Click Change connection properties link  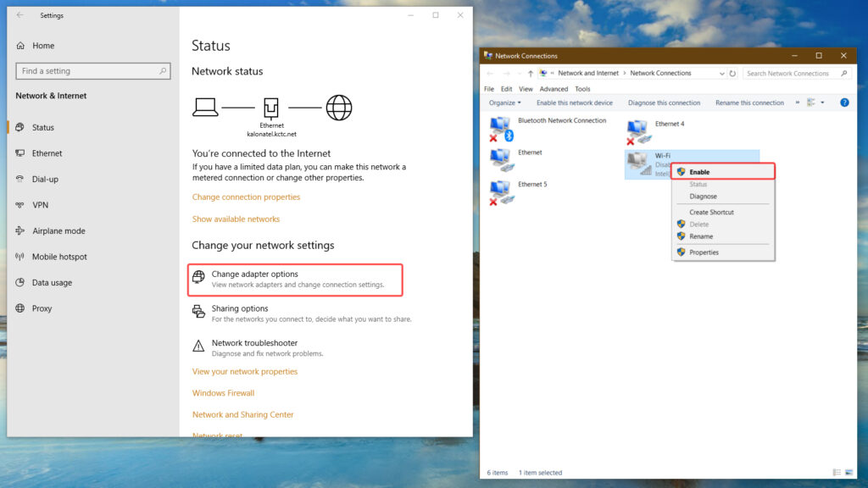point(247,197)
